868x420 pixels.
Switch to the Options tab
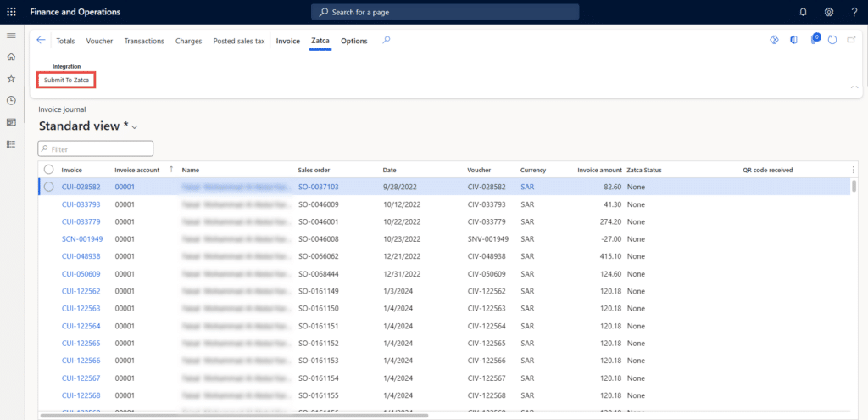(354, 41)
